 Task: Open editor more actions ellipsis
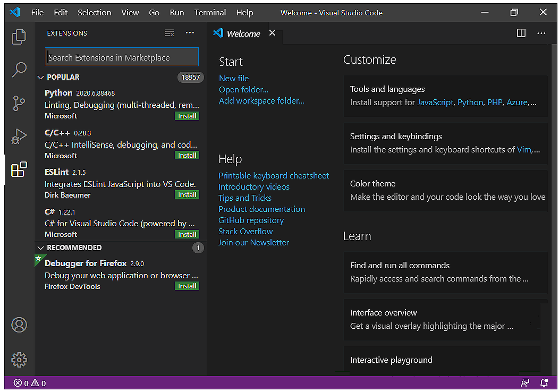pyautogui.click(x=541, y=33)
